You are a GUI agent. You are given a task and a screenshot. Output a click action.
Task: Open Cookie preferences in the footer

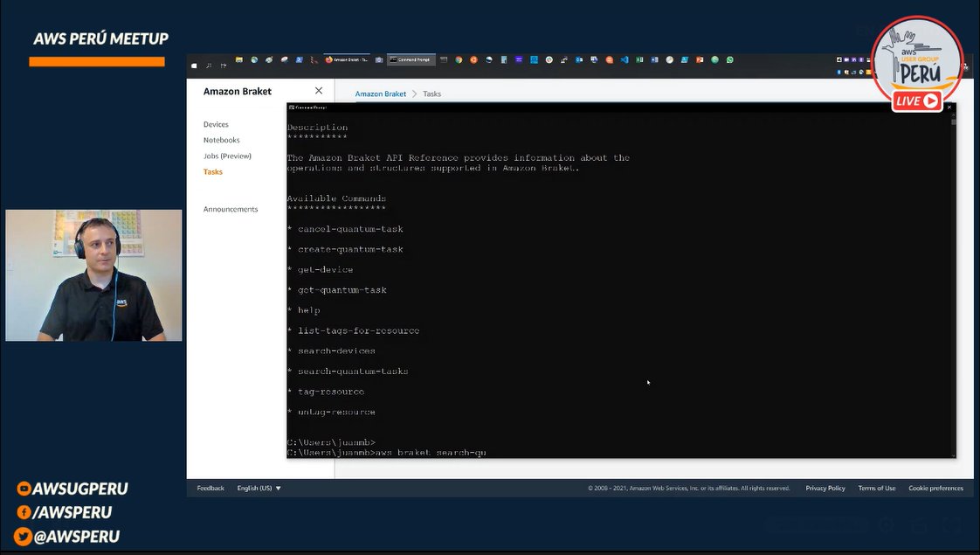pyautogui.click(x=935, y=488)
